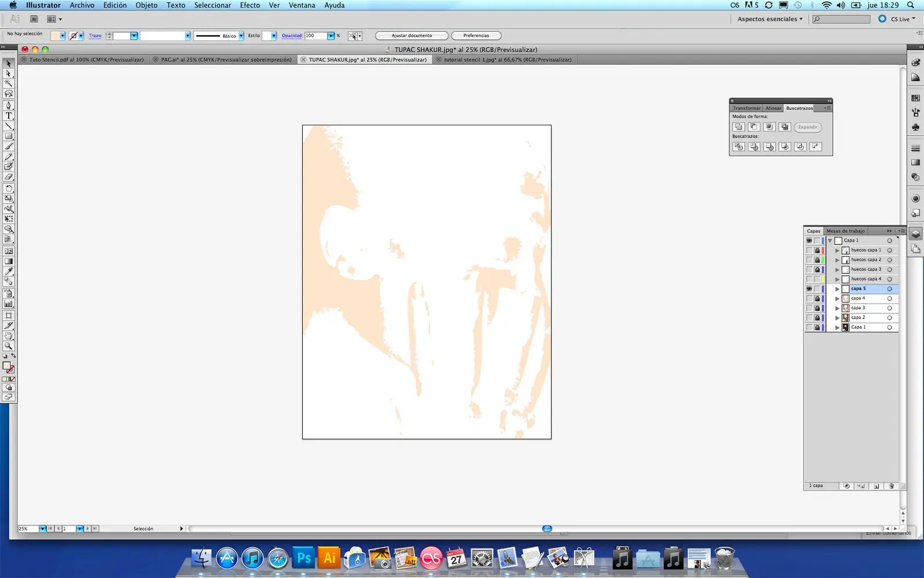Image resolution: width=924 pixels, height=578 pixels.
Task: Select the Eraser tool
Action: click(x=9, y=177)
